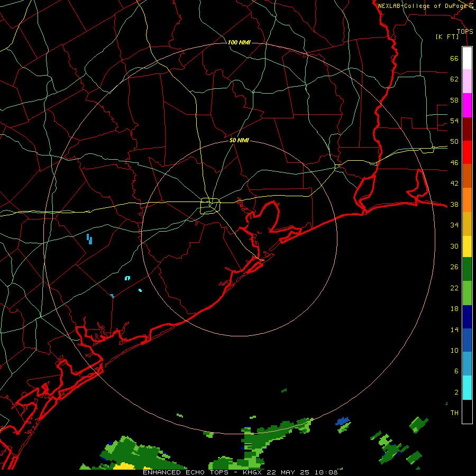
Task: Click the dark orange 46 kft swatch
Action: click(467, 176)
